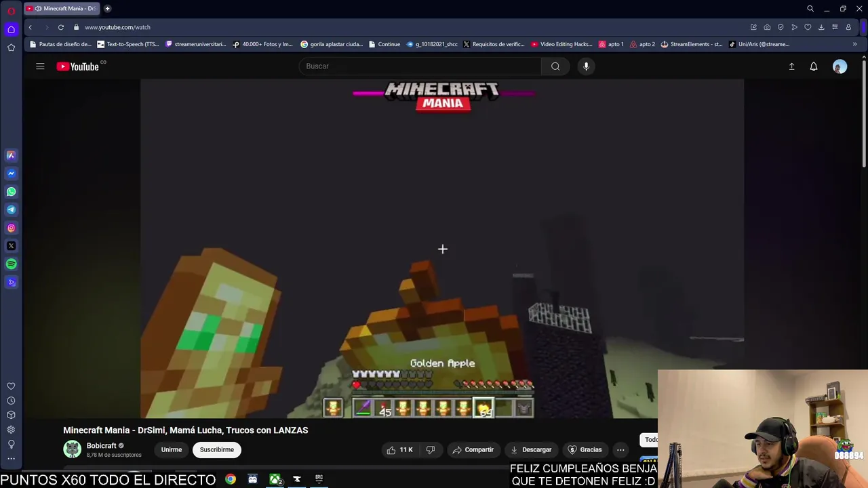The width and height of the screenshot is (868, 488).
Task: Open the tab search magnifier in title bar
Action: 810,9
